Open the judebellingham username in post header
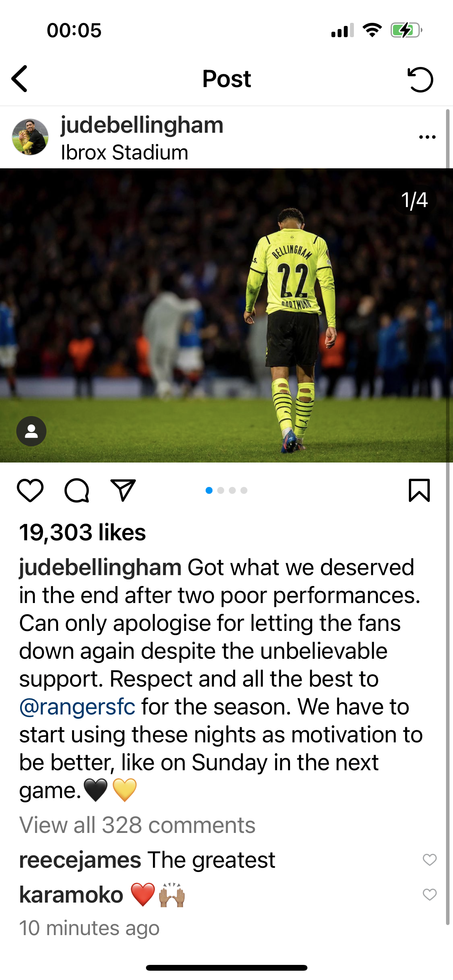 coord(142,125)
